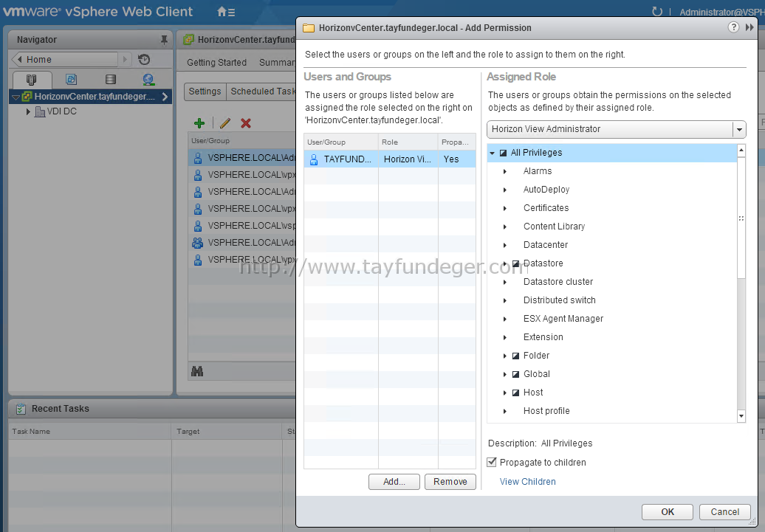Screen dimensions: 765x532
Task: Toggle the Folder privilege checkbox
Action: click(x=515, y=356)
